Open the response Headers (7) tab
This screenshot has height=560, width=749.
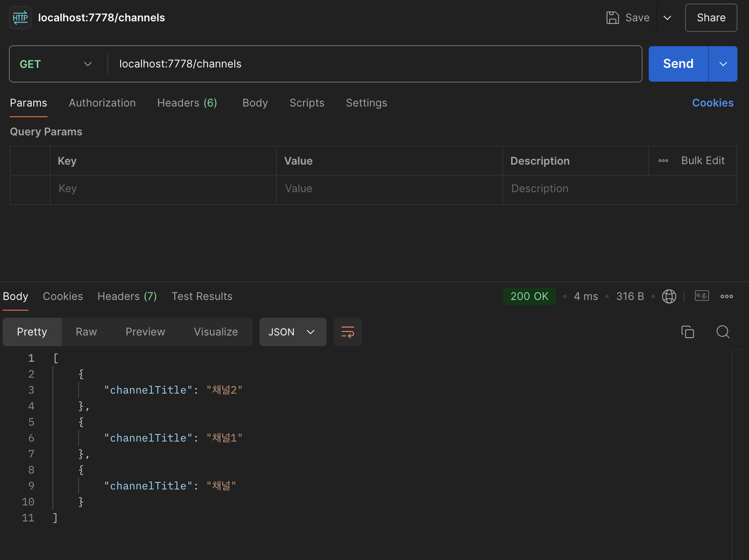pos(127,296)
